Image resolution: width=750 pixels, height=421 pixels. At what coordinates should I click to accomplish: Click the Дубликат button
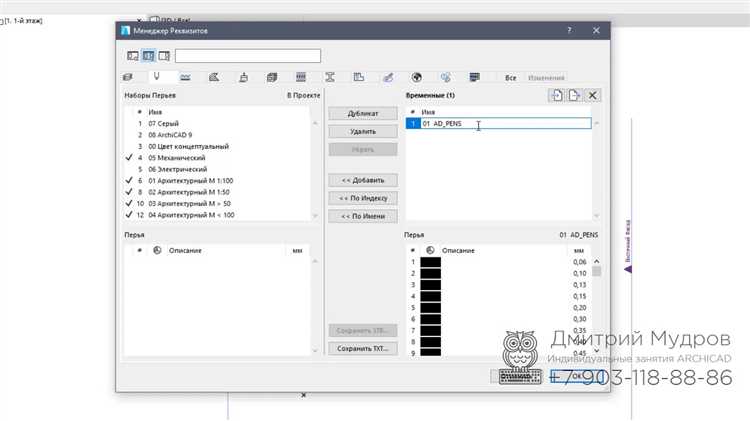click(363, 113)
